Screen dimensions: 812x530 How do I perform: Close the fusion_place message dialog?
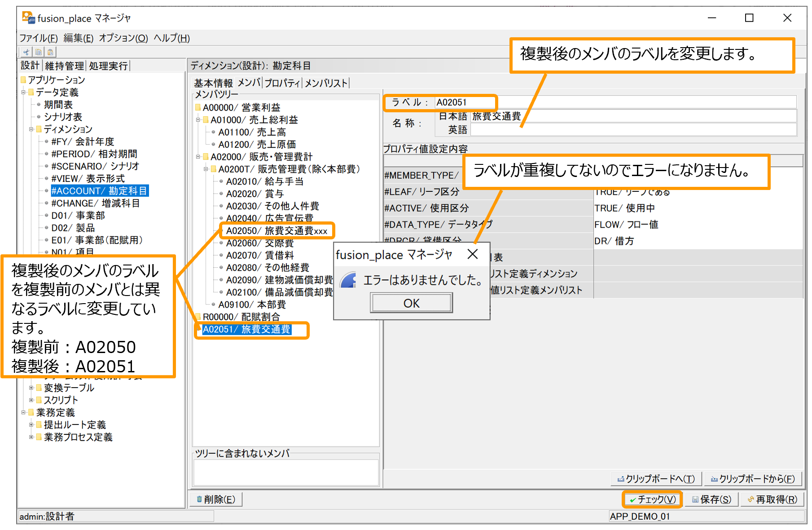[473, 255]
